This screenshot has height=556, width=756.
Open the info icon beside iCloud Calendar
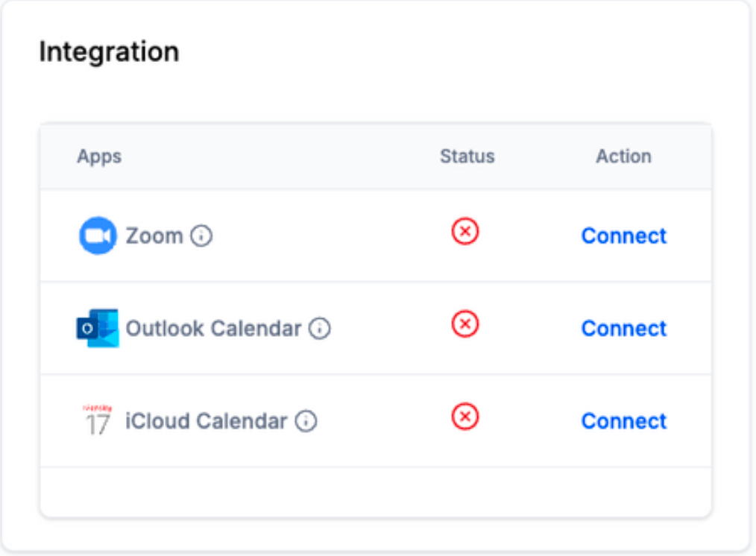306,421
